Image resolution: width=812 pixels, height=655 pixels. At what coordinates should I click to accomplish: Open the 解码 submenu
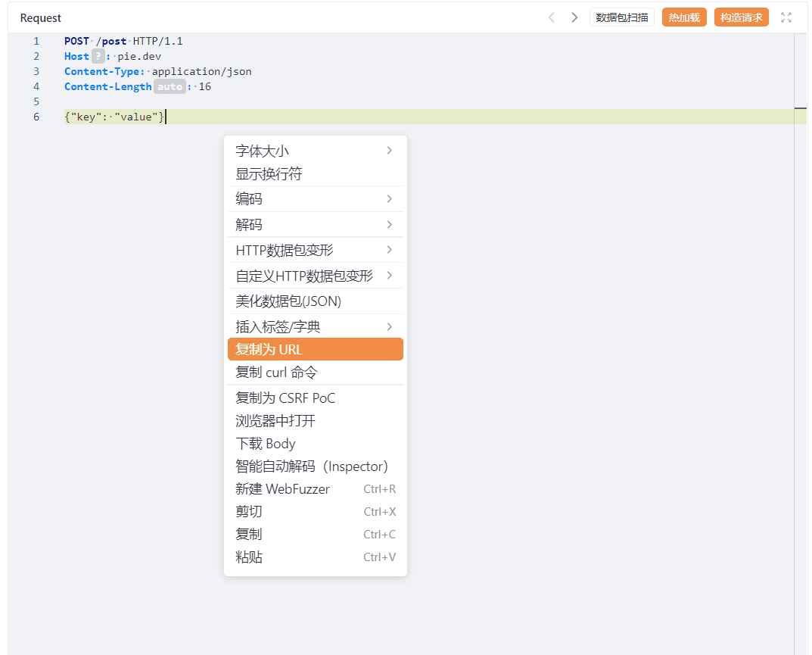point(315,225)
